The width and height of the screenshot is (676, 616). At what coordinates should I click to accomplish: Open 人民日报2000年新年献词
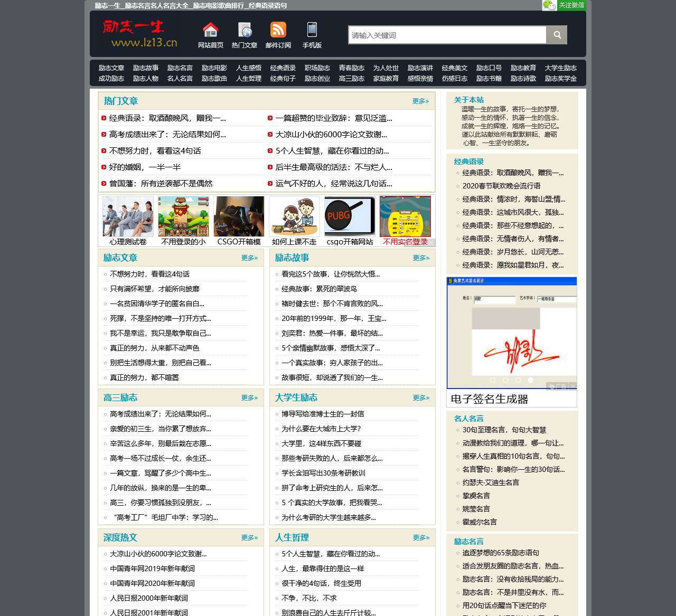tap(149, 599)
